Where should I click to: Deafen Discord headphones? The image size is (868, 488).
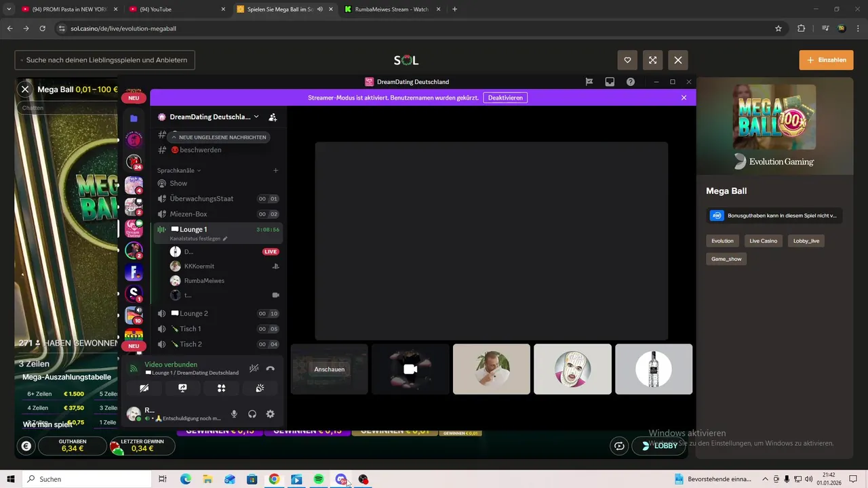(x=252, y=414)
